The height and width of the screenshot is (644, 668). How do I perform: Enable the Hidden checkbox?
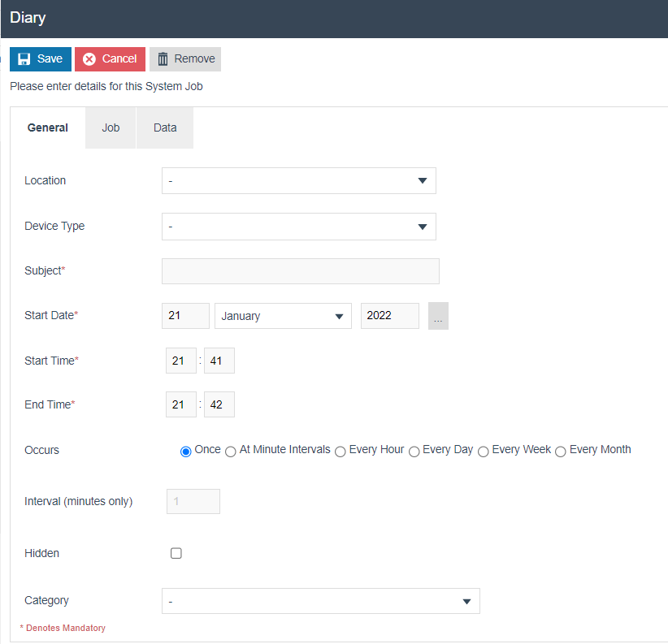176,554
